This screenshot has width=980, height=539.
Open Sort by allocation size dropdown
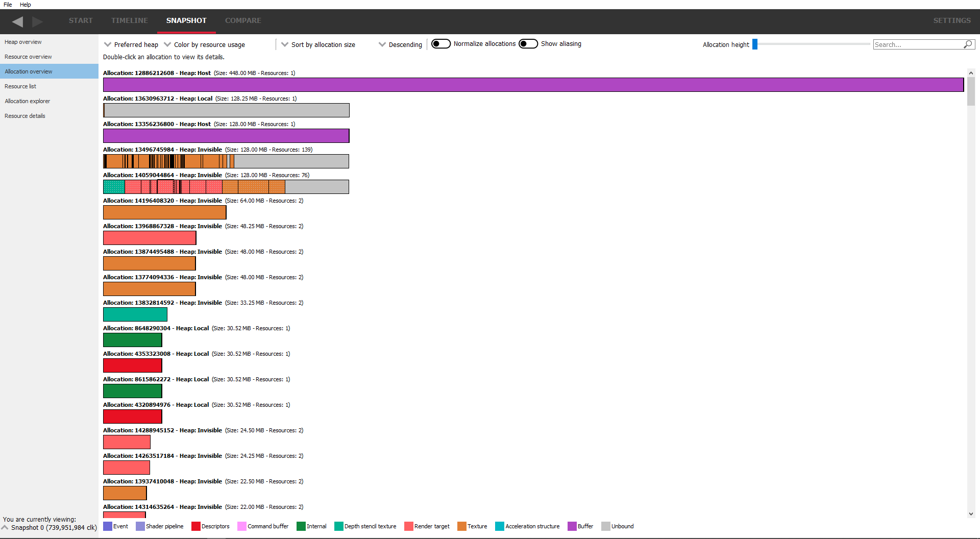(x=318, y=44)
